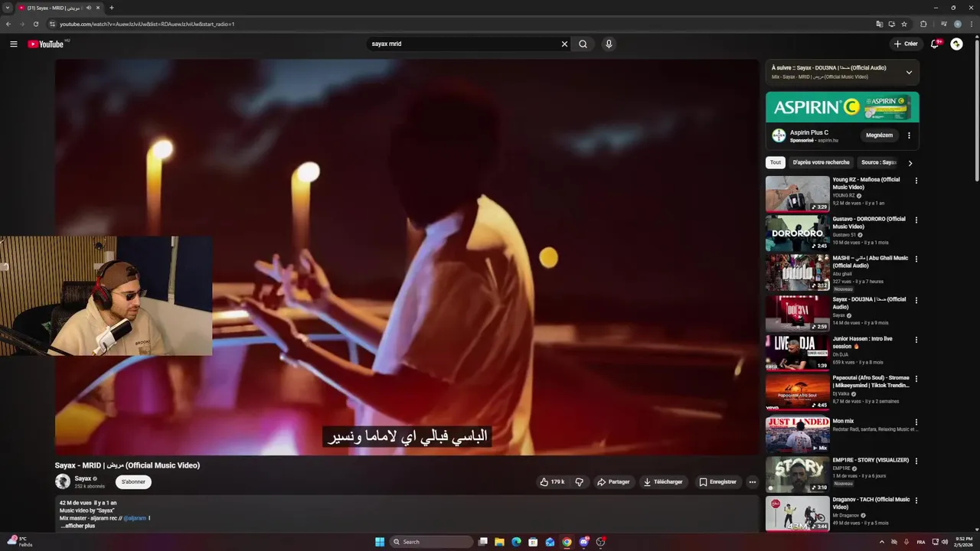Image resolution: width=980 pixels, height=551 pixels.
Task: Open Junior Hassen Intro live session
Action: coord(862,342)
